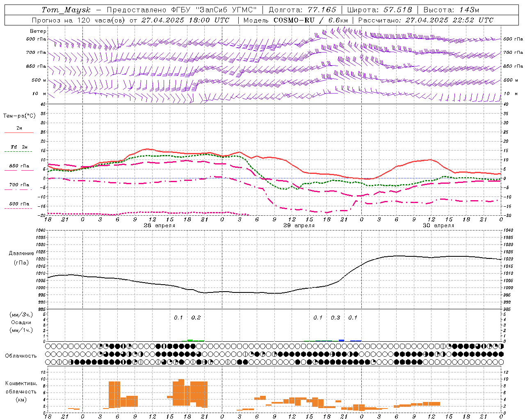
Task: Click the blue precipitation bar on 29 апреля
Action: click(342, 340)
